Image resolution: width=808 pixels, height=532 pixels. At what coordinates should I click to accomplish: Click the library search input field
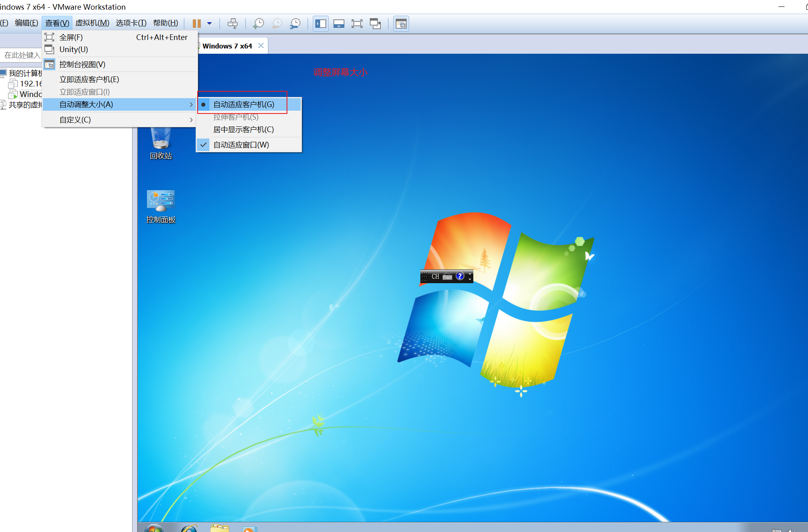pos(21,55)
